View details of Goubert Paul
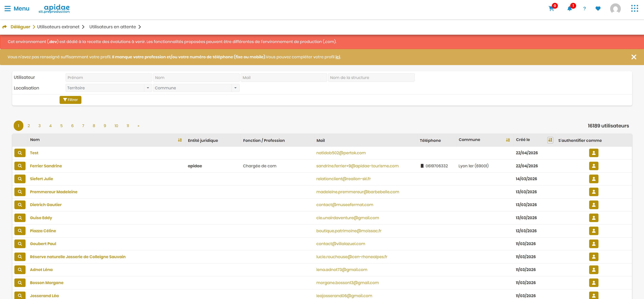Screen dimensions: 644x299 pyautogui.click(x=20, y=244)
